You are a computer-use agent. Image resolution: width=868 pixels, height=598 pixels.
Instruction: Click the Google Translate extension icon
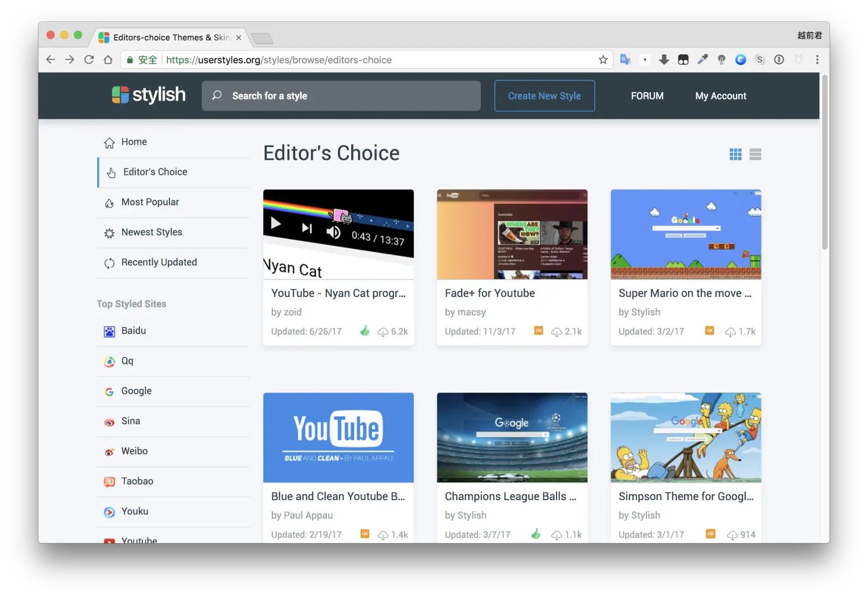[x=625, y=60]
